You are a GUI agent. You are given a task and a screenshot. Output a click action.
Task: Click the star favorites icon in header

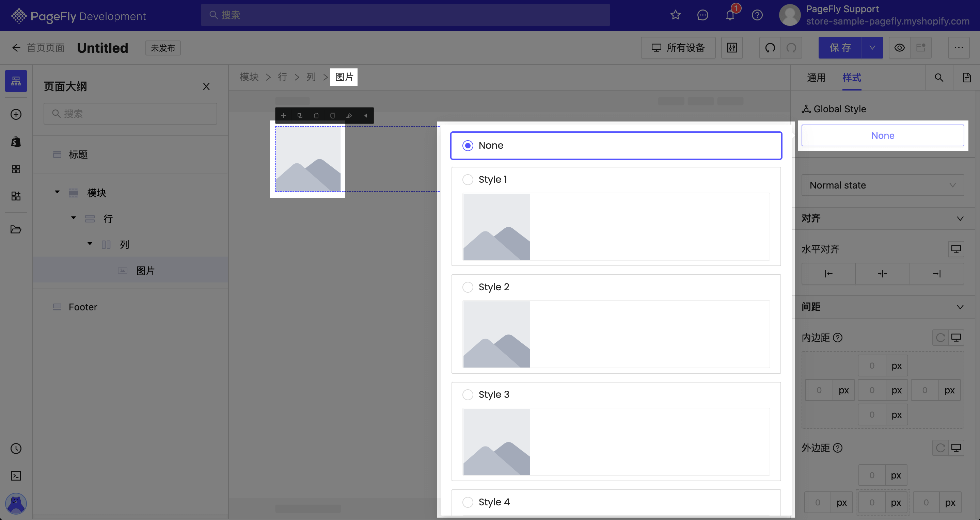tap(675, 15)
